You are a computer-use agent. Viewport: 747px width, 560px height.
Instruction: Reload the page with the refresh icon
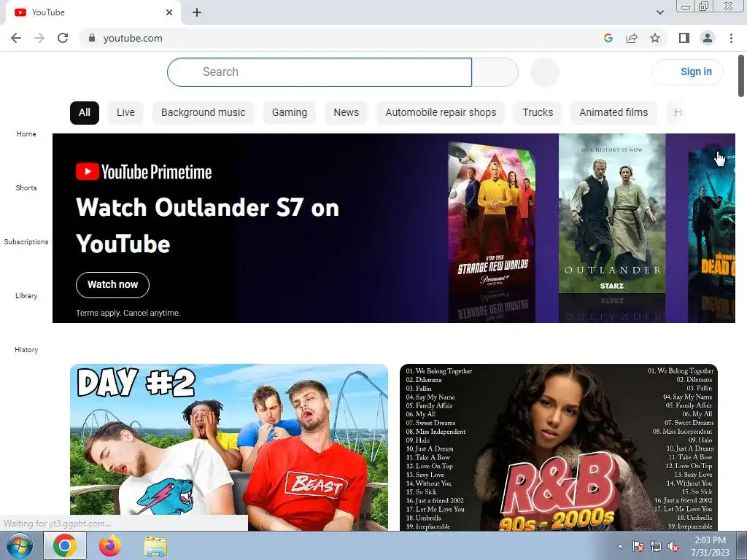pos(63,38)
